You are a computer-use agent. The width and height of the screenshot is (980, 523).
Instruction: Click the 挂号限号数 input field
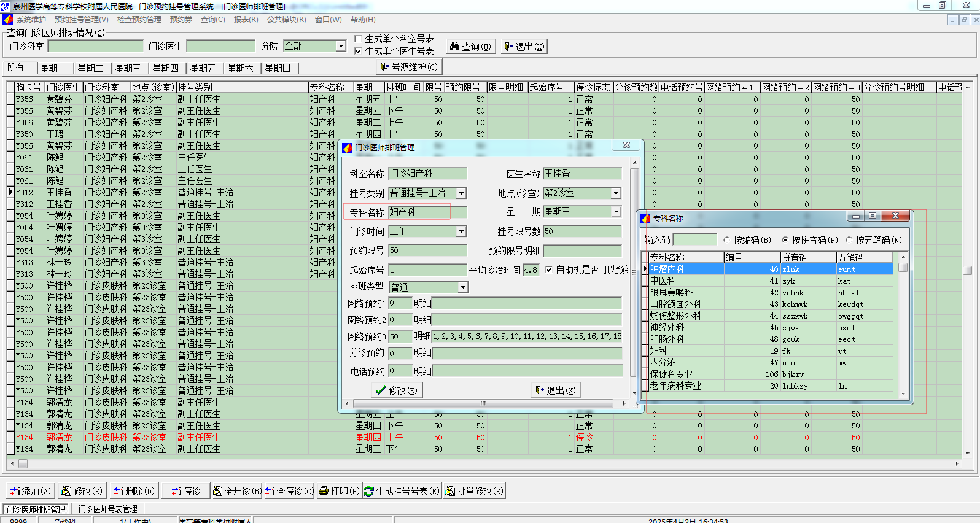click(x=582, y=231)
